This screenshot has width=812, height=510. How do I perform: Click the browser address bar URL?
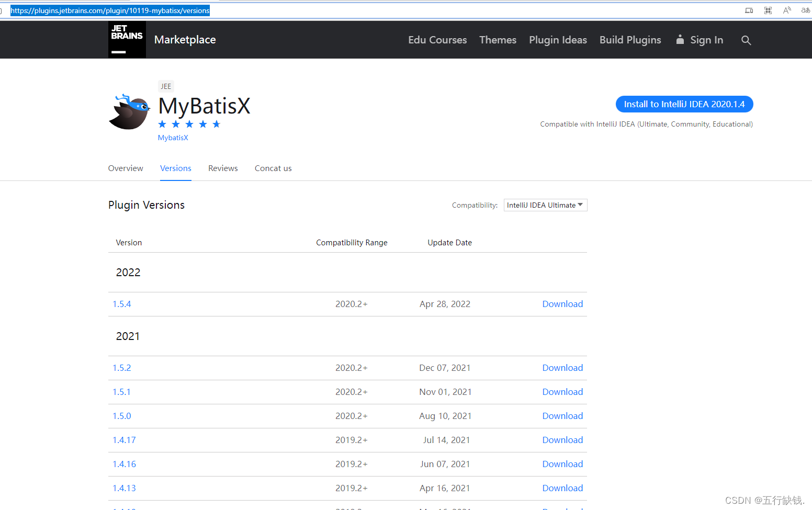pos(110,10)
